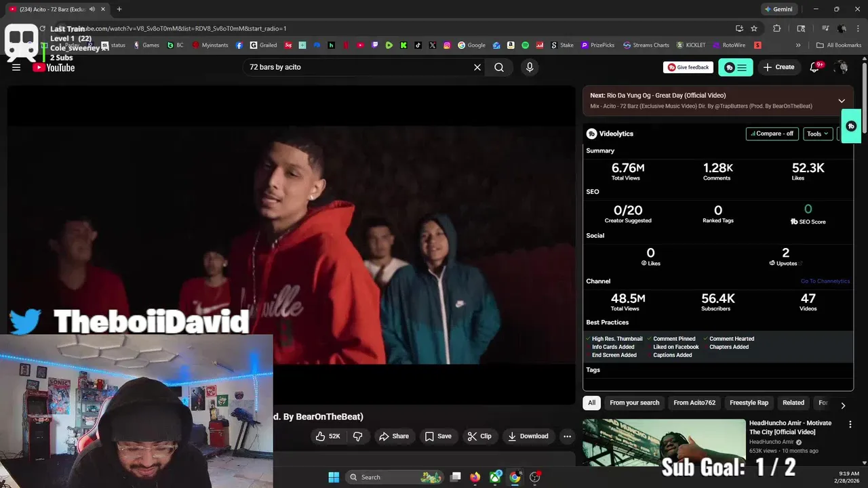Go to the YouTube home logo

[x=54, y=67]
